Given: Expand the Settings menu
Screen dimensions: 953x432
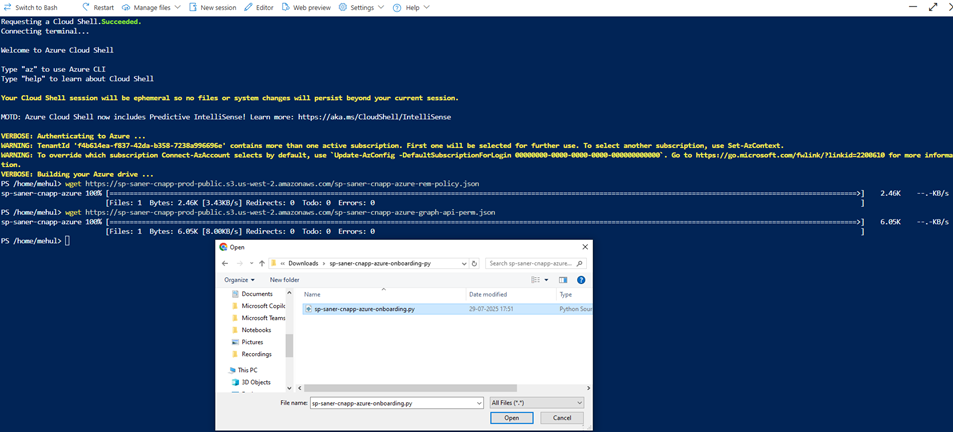Looking at the screenshot, I should pos(361,8).
